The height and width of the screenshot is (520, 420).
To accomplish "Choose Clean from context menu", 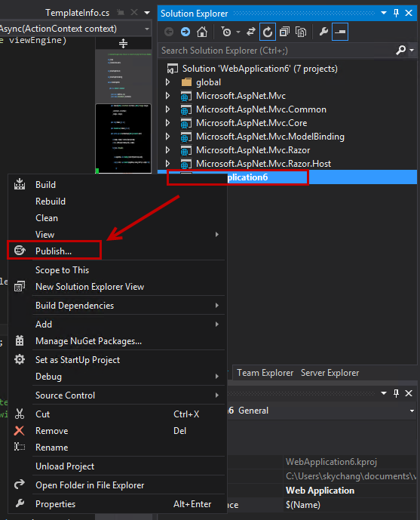I will tap(118, 218).
